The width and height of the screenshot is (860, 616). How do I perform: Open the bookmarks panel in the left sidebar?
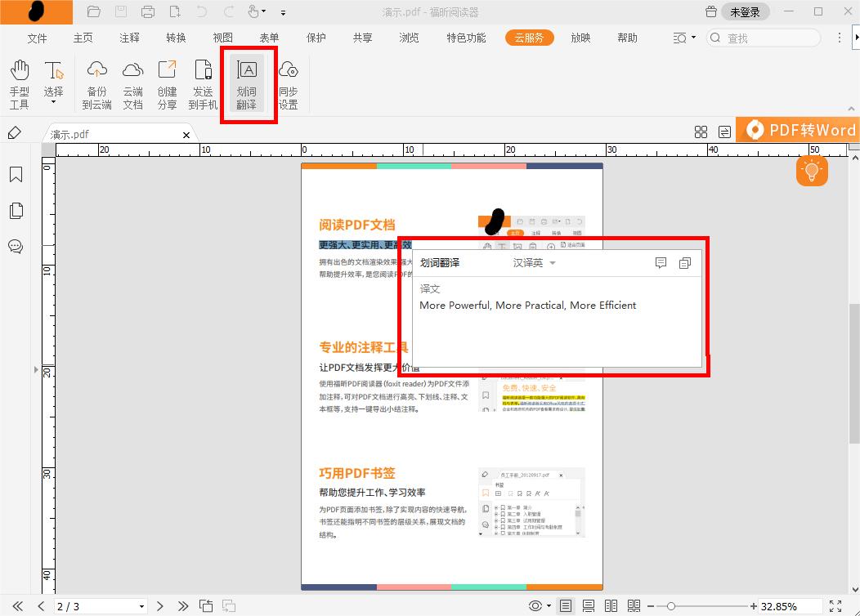(15, 174)
